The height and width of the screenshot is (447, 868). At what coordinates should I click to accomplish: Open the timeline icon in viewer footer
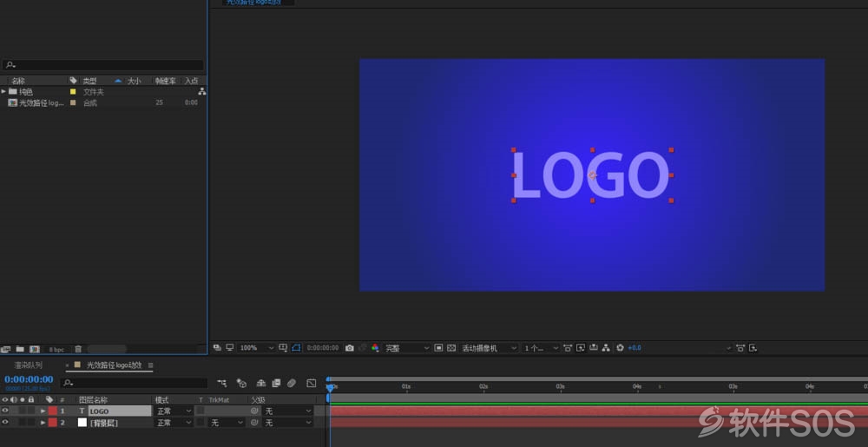click(x=594, y=347)
